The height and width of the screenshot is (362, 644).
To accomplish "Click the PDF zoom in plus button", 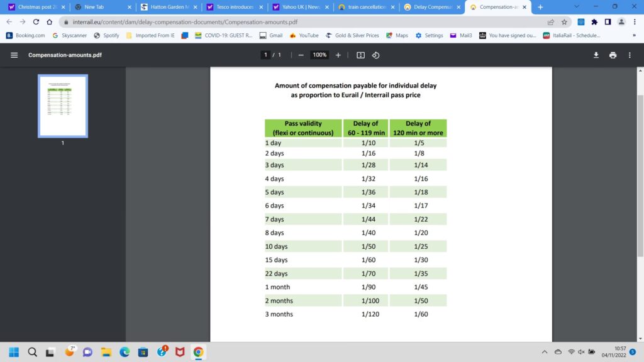I will click(338, 55).
